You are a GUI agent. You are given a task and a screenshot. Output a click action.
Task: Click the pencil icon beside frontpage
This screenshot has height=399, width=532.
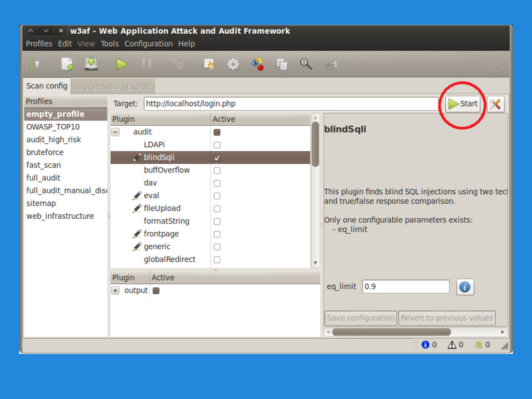click(137, 234)
